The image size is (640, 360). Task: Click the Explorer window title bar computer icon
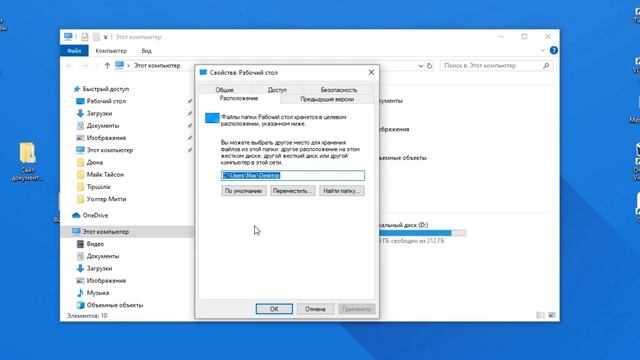(x=68, y=37)
